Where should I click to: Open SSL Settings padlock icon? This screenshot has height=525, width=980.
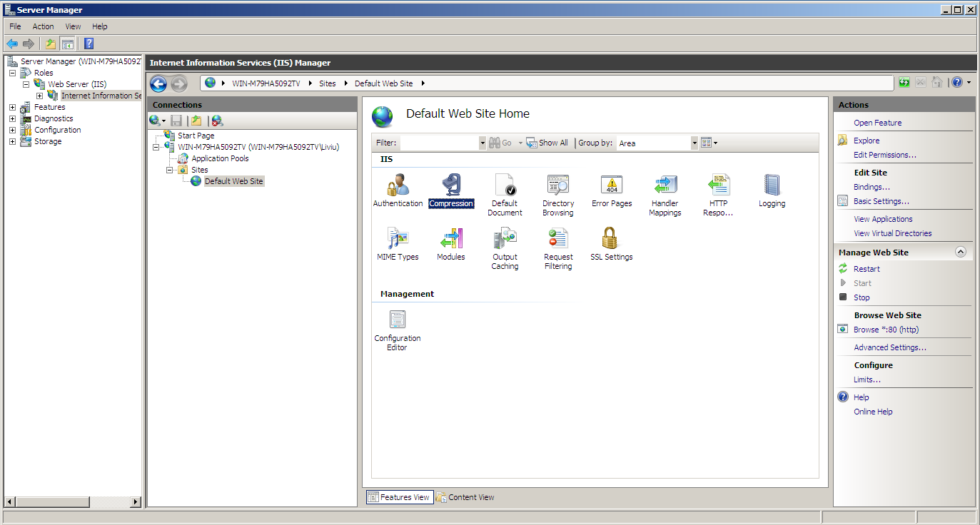coord(610,240)
